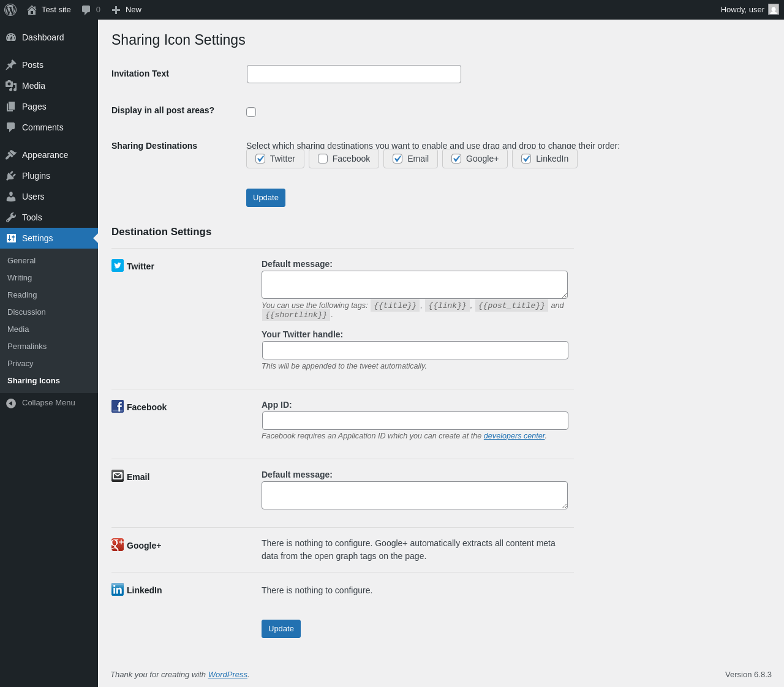This screenshot has height=687, width=784.
Task: Click the WordPress logo icon
Action: click(x=10, y=10)
